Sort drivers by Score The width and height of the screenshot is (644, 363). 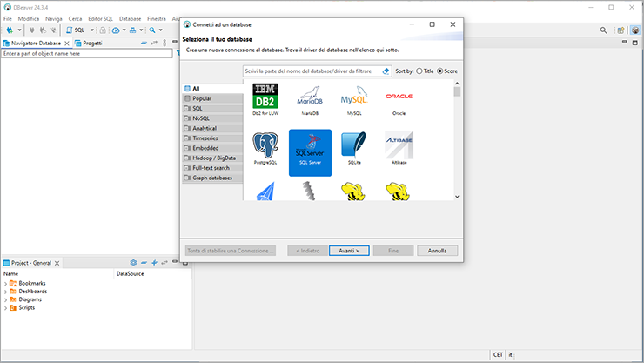[x=447, y=71]
